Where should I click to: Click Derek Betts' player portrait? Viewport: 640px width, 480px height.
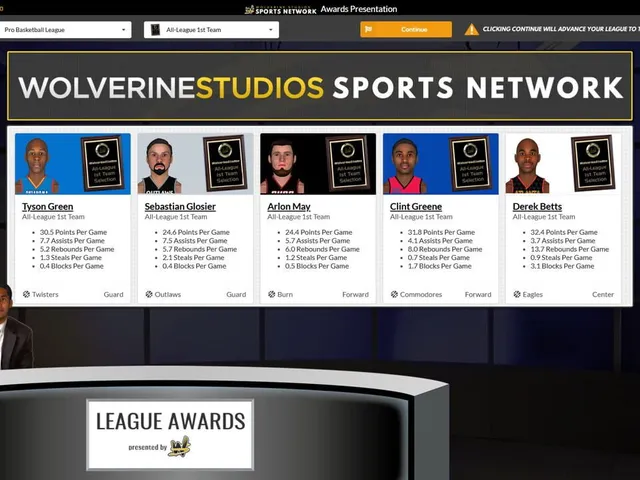click(x=527, y=166)
